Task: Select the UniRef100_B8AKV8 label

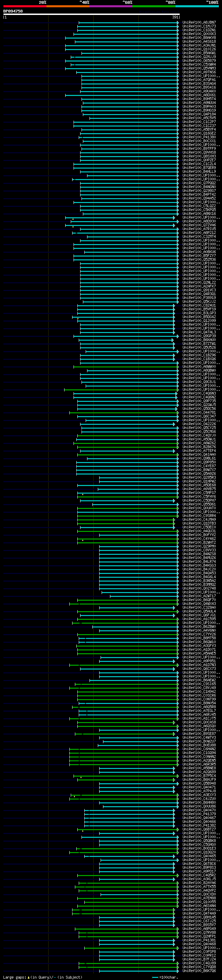Action: pos(199,38)
